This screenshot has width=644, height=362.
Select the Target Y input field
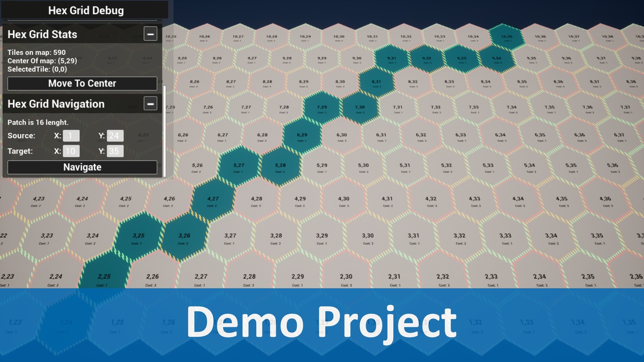click(x=115, y=151)
